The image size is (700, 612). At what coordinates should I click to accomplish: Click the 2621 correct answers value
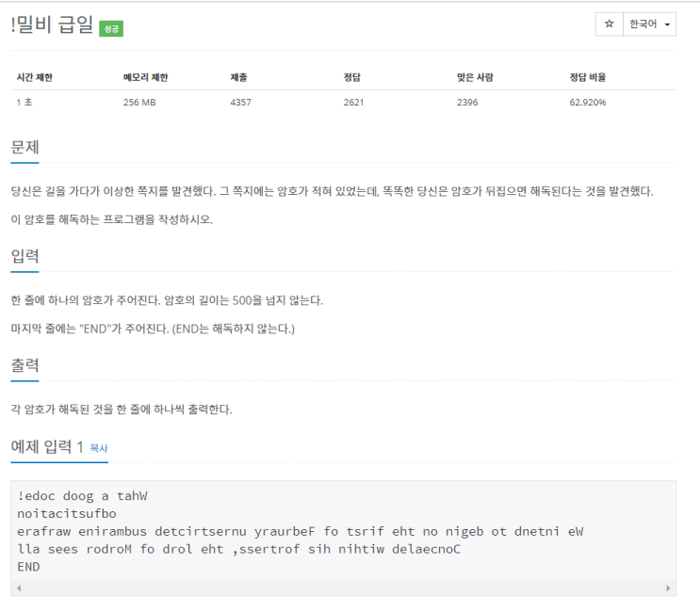[353, 102]
